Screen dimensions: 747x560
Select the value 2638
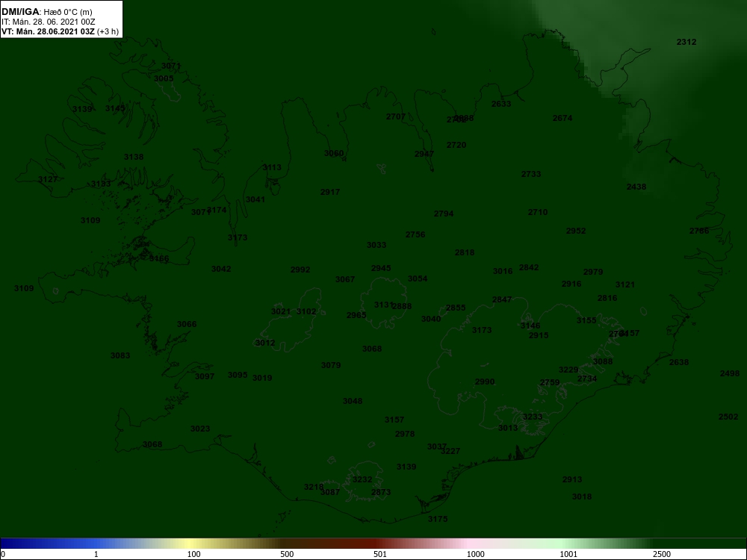(x=679, y=362)
